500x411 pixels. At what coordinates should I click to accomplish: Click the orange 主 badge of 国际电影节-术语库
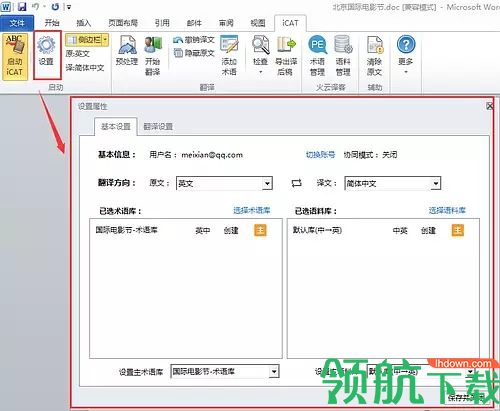coord(260,230)
